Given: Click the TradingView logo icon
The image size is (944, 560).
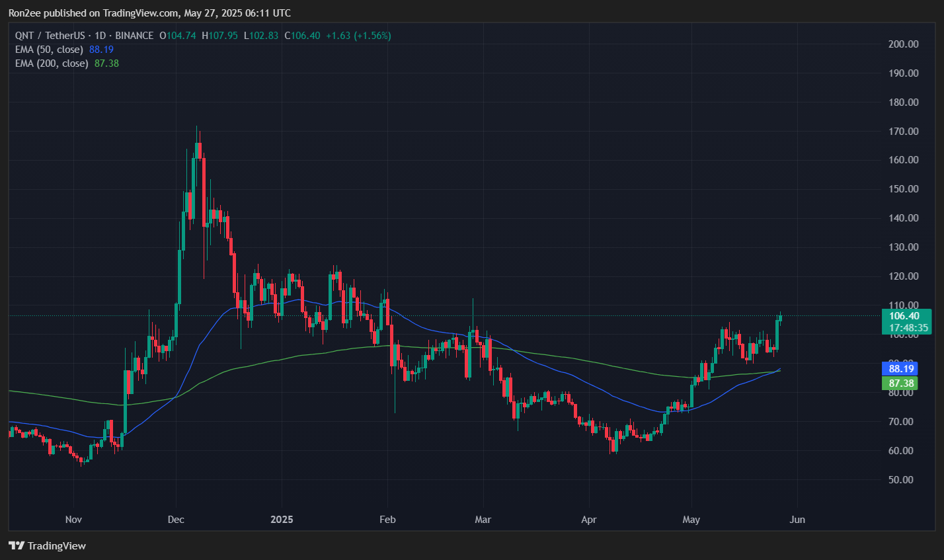Looking at the screenshot, I should coord(17,545).
